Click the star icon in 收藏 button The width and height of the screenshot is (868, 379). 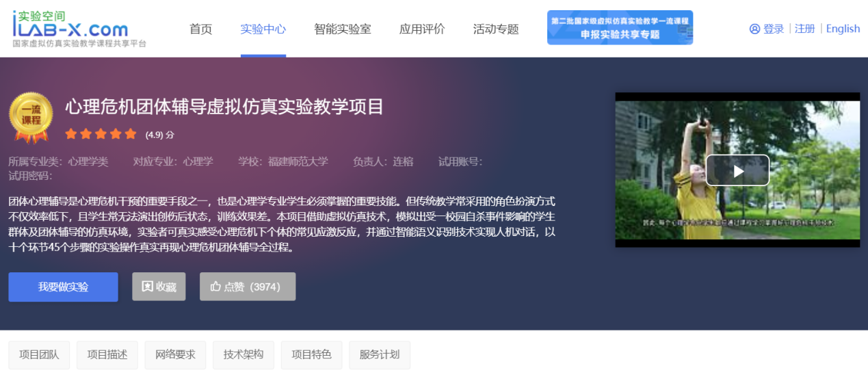(x=147, y=287)
